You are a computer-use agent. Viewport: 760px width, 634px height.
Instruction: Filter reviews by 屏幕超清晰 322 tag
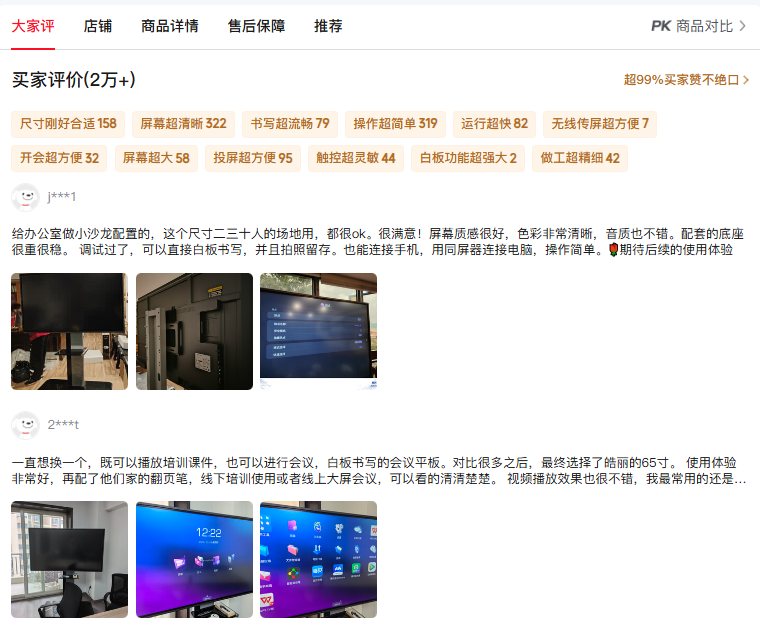(x=183, y=124)
